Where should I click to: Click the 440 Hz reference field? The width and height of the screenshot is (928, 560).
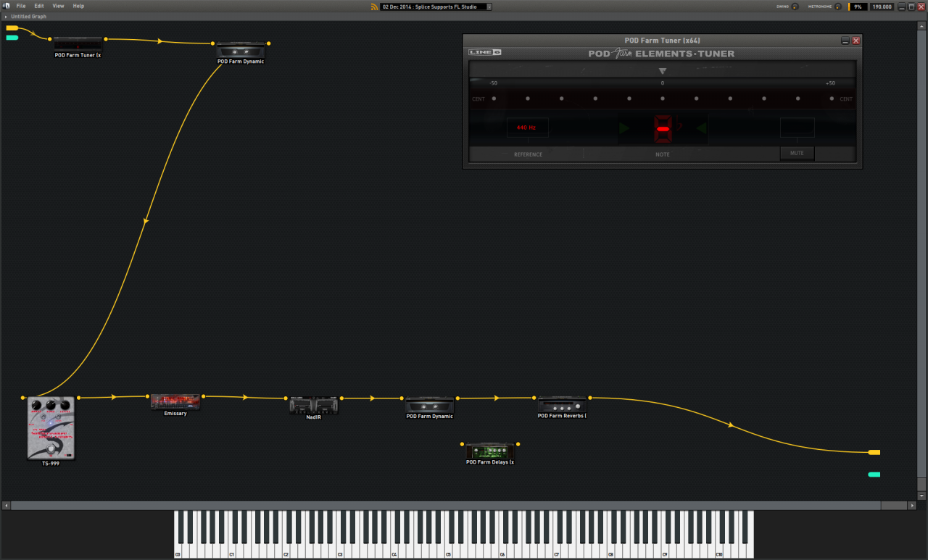(x=527, y=128)
